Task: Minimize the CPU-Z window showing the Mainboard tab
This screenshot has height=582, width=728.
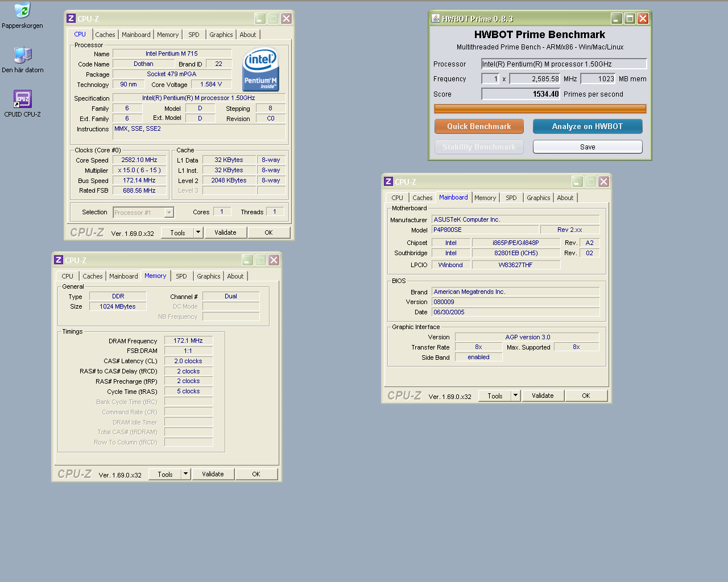Action: point(577,182)
